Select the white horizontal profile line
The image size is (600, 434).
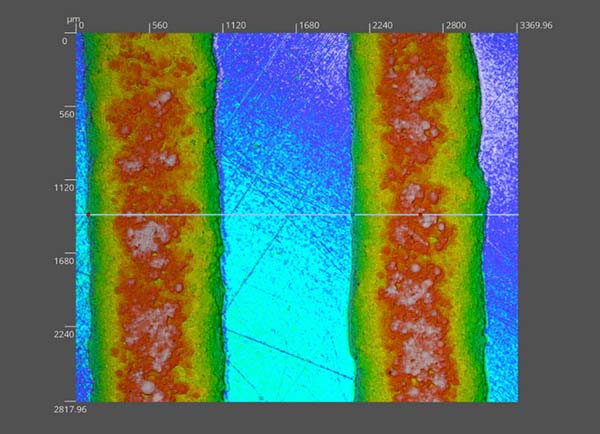point(280,214)
